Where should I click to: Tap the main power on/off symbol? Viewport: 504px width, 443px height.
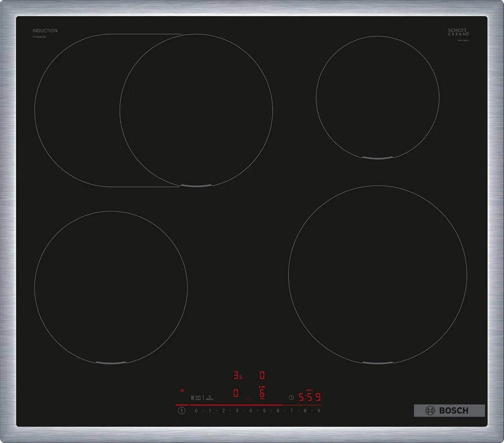click(181, 411)
